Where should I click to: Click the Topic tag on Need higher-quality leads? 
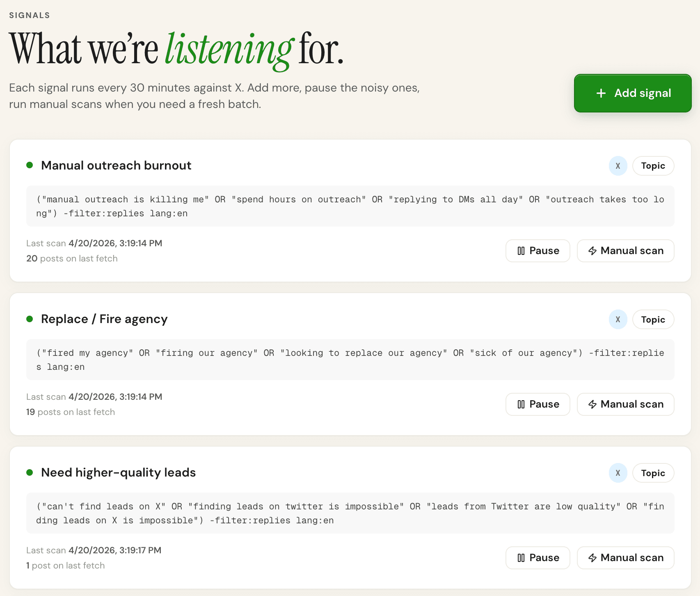coord(653,473)
